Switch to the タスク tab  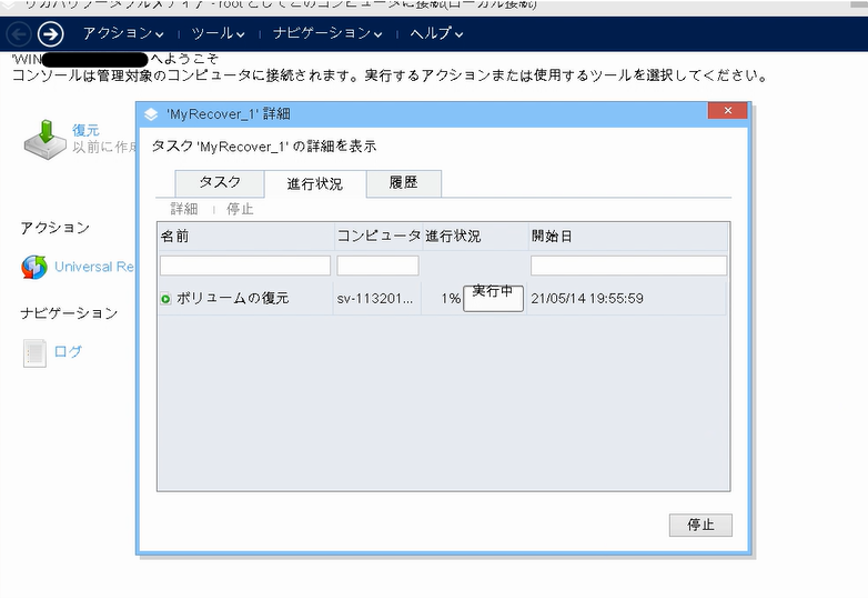[220, 183]
